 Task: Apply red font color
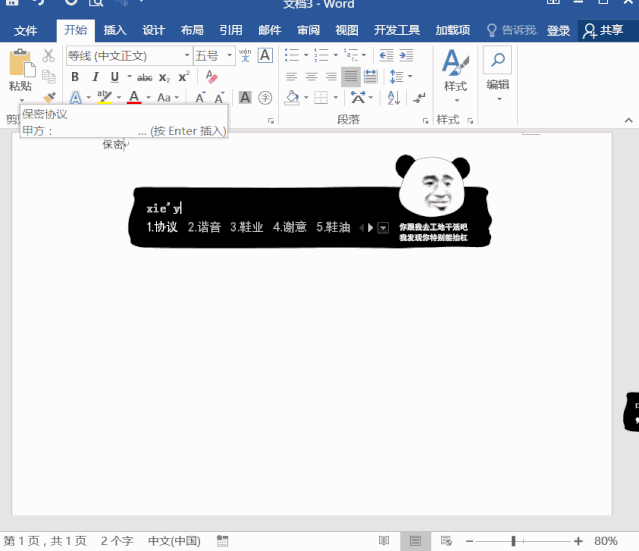[x=134, y=97]
